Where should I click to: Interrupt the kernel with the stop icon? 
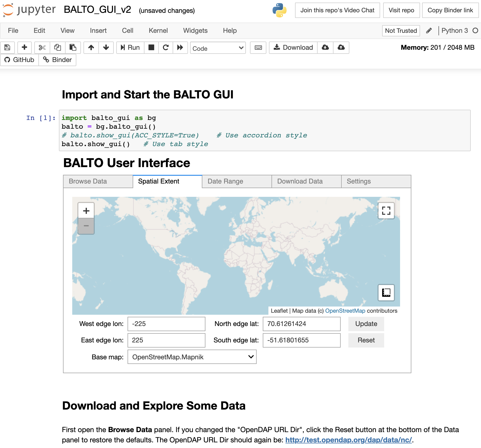[151, 48]
